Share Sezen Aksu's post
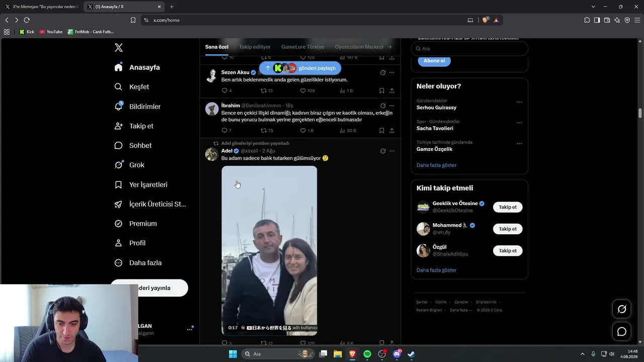644x362 pixels. pos(392,90)
